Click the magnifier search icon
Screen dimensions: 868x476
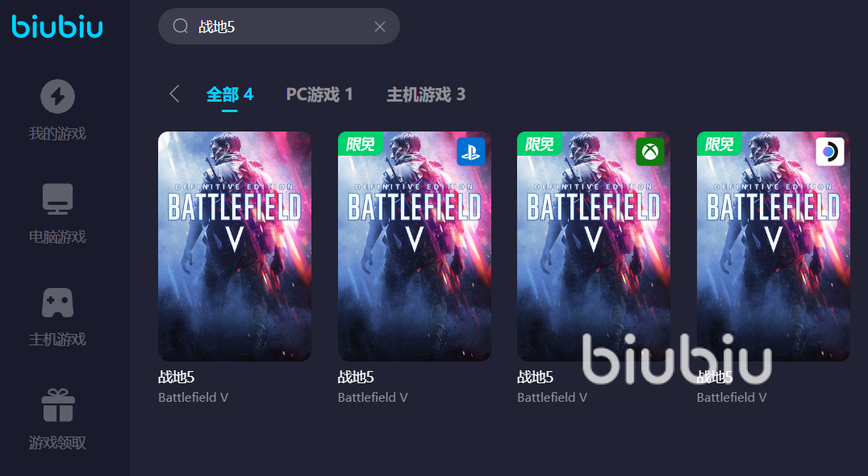click(x=181, y=26)
